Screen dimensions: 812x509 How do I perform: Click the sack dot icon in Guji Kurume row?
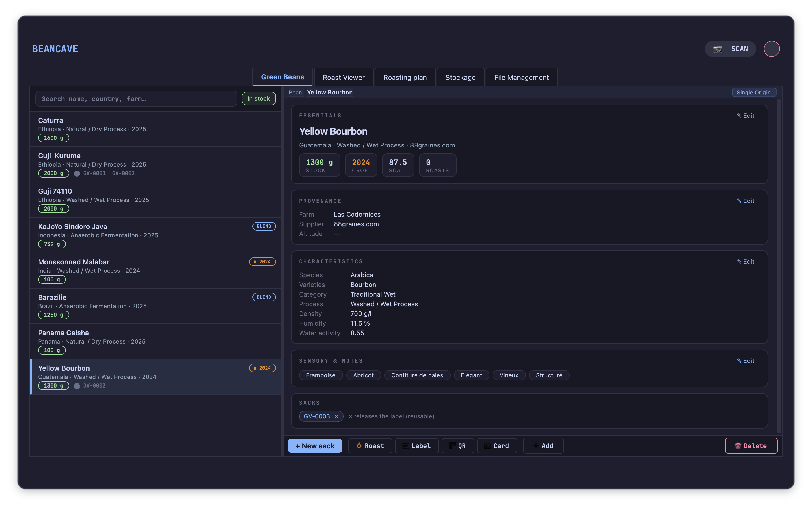(77, 173)
